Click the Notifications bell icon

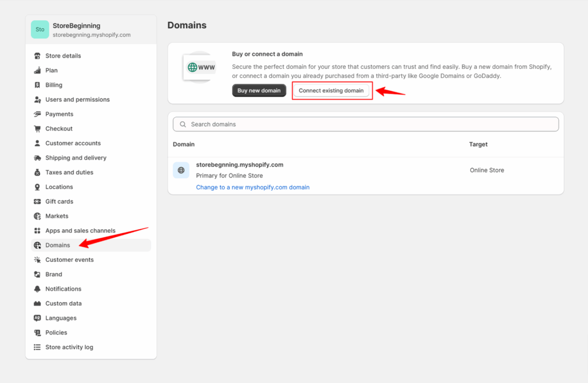coord(37,289)
